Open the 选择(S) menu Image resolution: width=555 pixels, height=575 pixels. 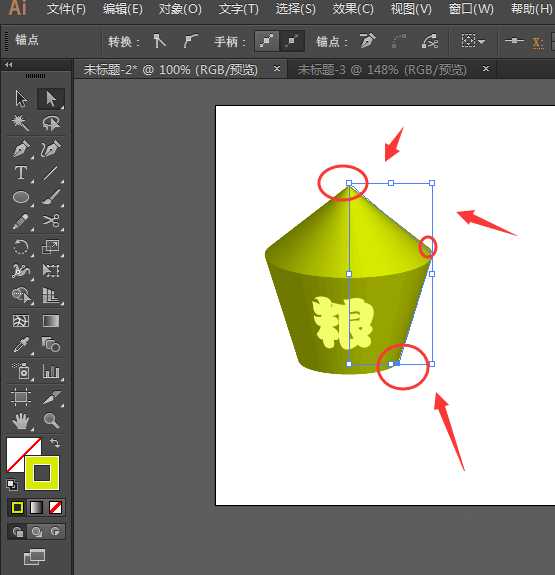[296, 9]
